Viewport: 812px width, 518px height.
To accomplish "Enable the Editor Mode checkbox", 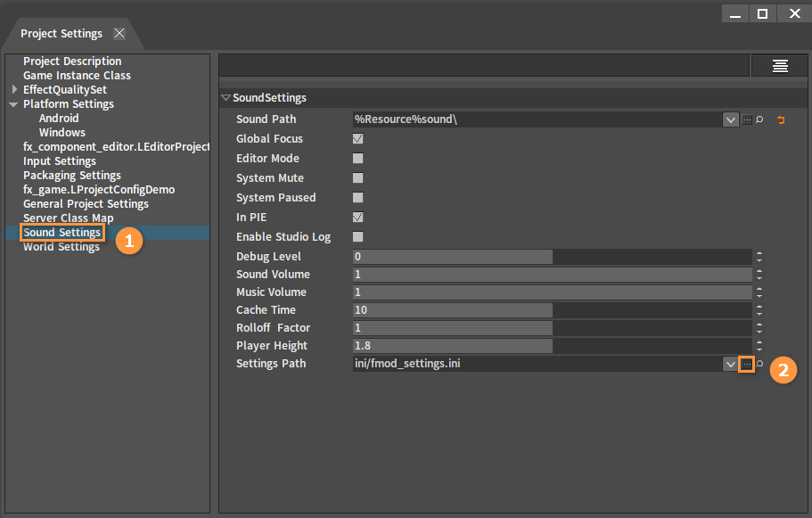I will click(x=357, y=159).
